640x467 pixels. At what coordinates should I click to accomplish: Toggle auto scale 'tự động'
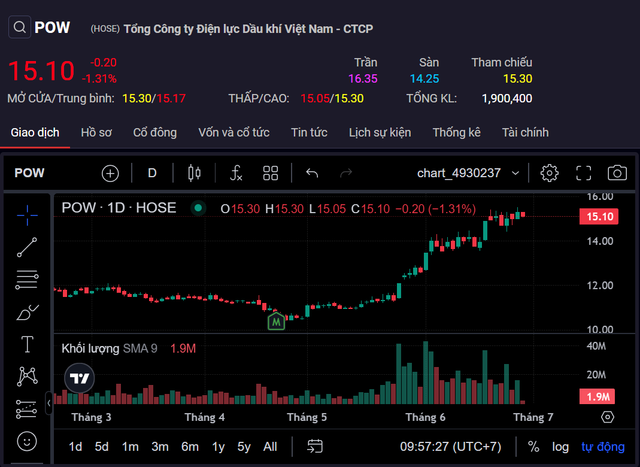pyautogui.click(x=603, y=446)
